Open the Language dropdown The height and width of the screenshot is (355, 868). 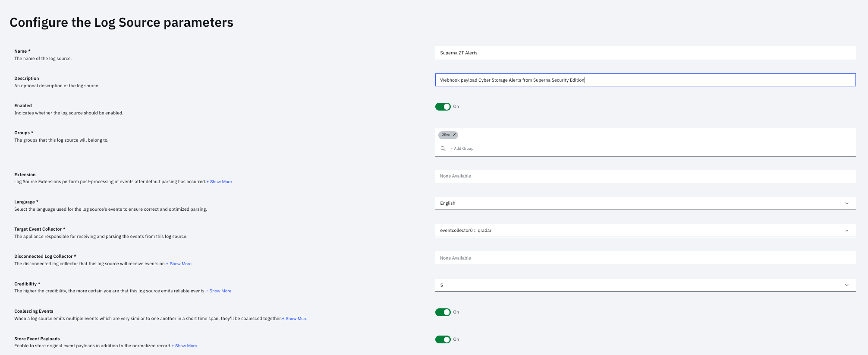[645, 203]
